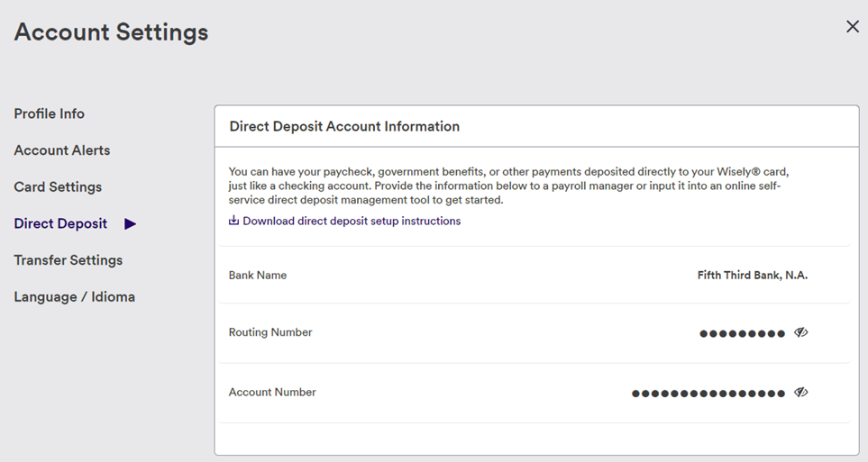Select Direct Deposit in sidebar
This screenshot has height=462, width=868.
tap(60, 223)
